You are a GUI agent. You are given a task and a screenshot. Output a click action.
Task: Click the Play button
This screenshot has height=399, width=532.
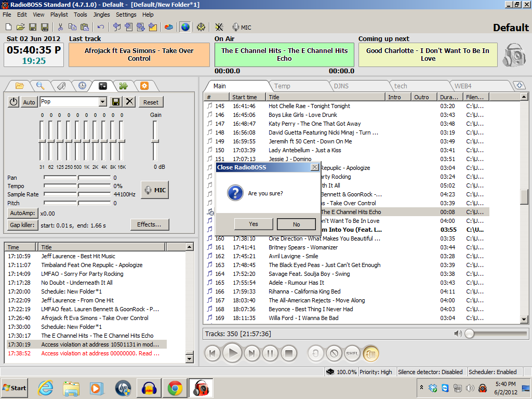tap(232, 353)
